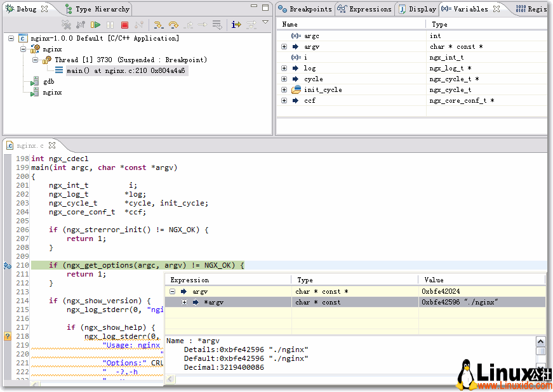Screen dimensions: 553x392
Task: Click the Disconnect icon
Action: coord(139,25)
